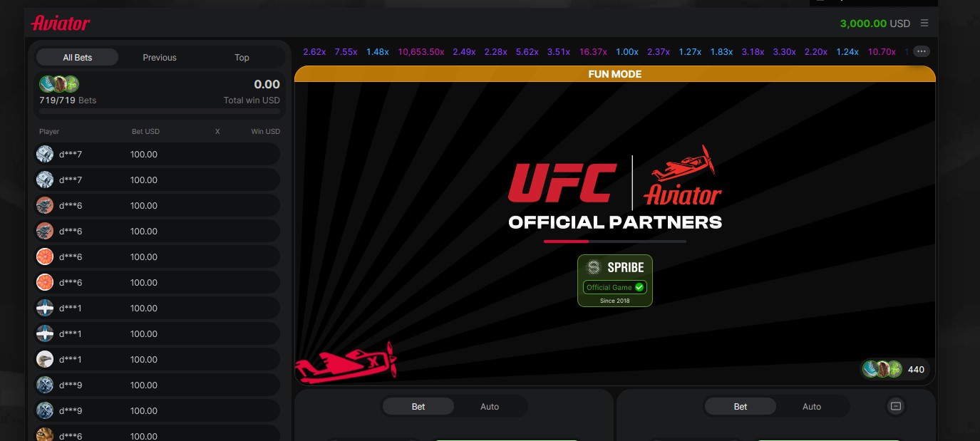The image size is (980, 441).
Task: Open the 2.49x round result
Action: pos(464,52)
